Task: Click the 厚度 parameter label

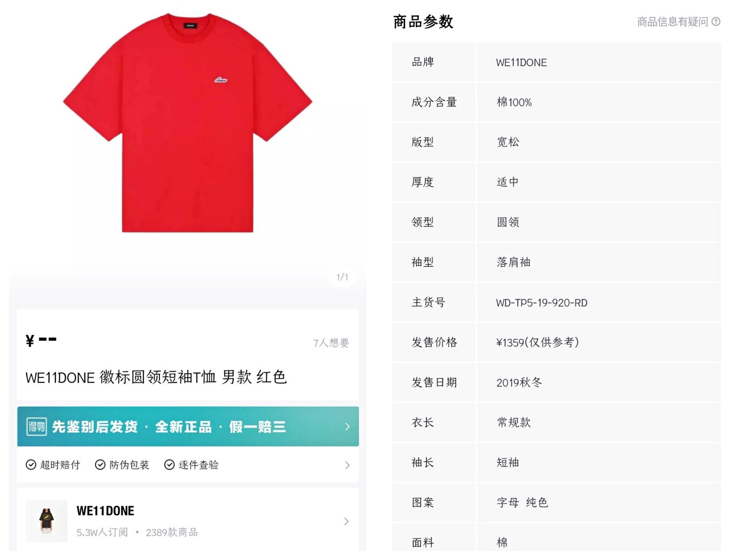Action: coord(423,182)
